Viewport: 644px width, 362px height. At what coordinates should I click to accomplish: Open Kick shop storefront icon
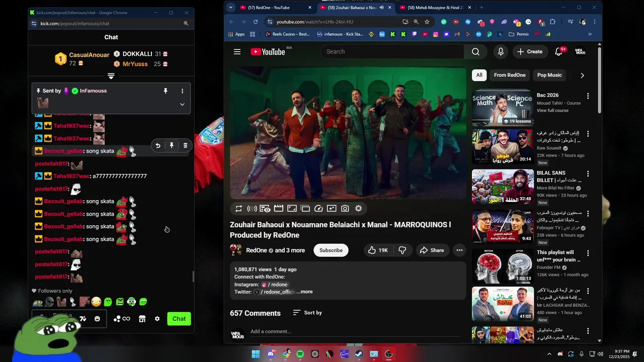pyautogui.click(x=142, y=319)
